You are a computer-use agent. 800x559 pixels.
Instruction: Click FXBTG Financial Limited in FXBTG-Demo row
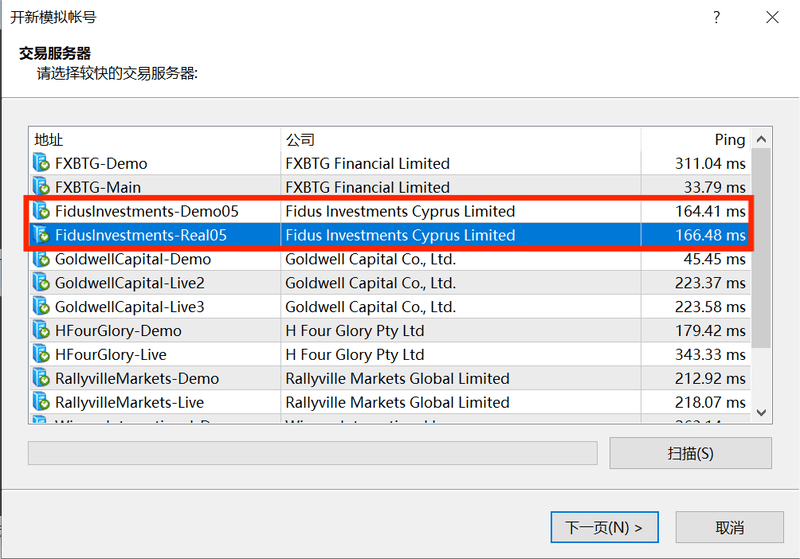point(367,163)
